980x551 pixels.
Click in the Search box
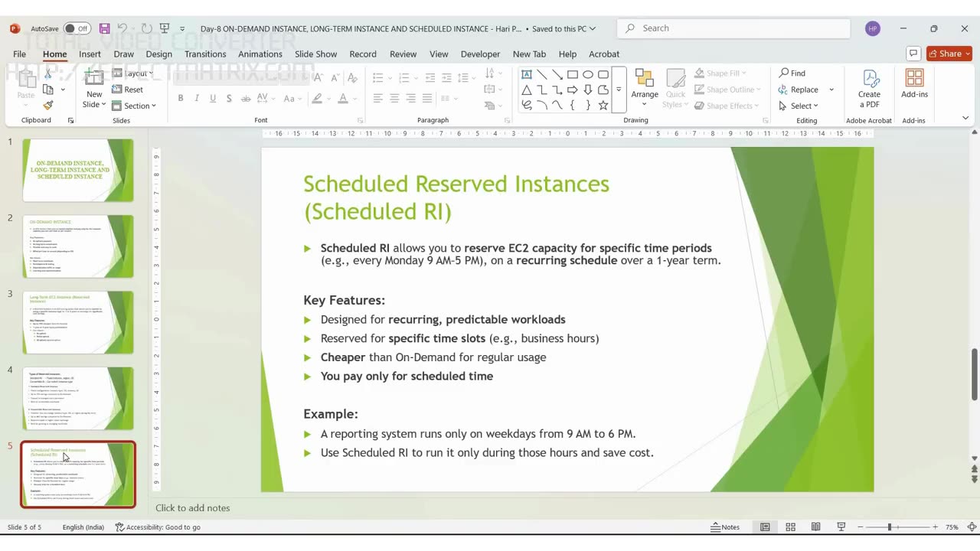click(x=733, y=28)
